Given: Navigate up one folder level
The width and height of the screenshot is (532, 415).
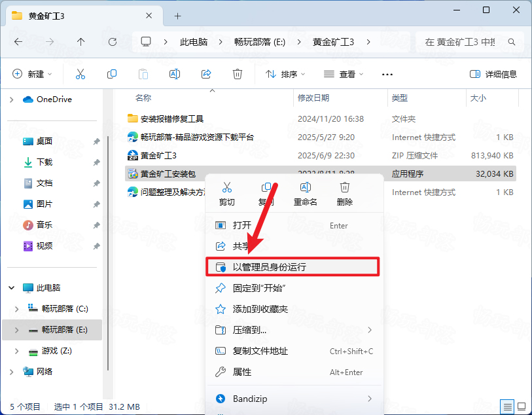Looking at the screenshot, I should coord(80,42).
